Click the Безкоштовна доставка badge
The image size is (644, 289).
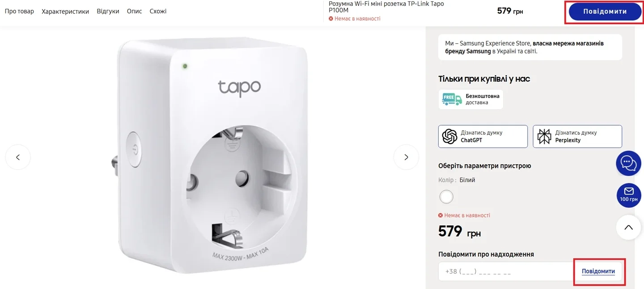pos(470,99)
